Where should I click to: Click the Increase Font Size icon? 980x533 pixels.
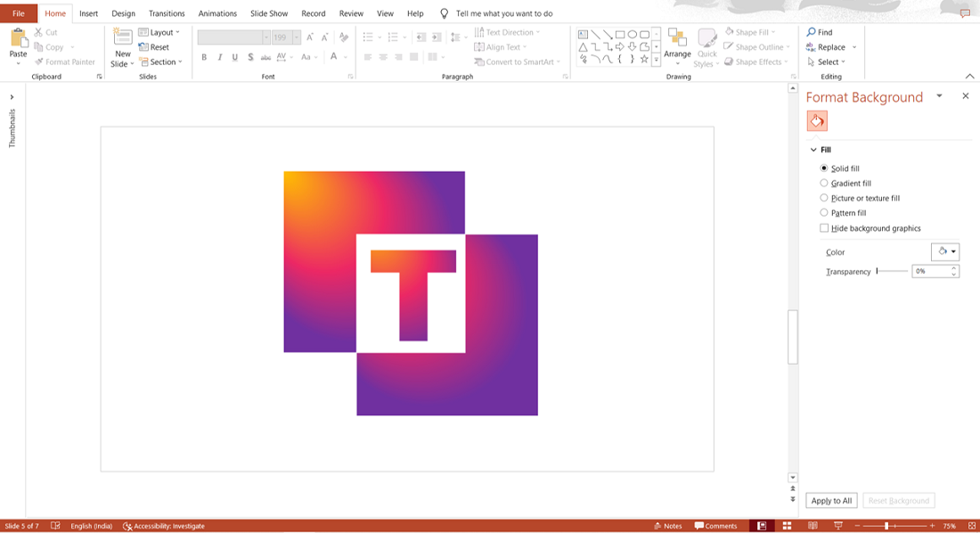pos(310,37)
